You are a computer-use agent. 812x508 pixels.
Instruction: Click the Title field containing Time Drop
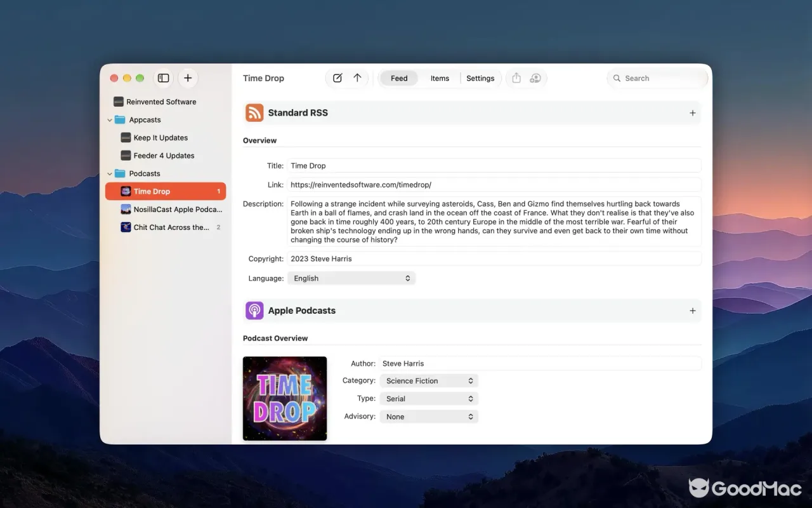(494, 166)
